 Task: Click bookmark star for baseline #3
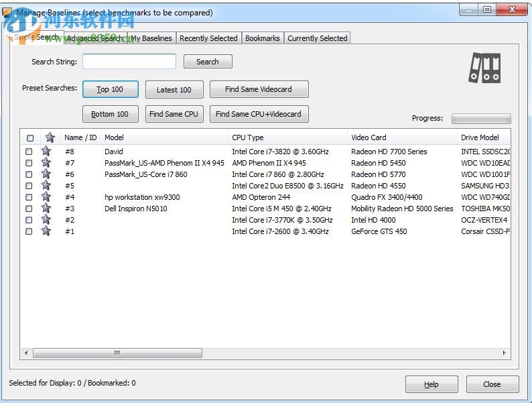pos(46,208)
